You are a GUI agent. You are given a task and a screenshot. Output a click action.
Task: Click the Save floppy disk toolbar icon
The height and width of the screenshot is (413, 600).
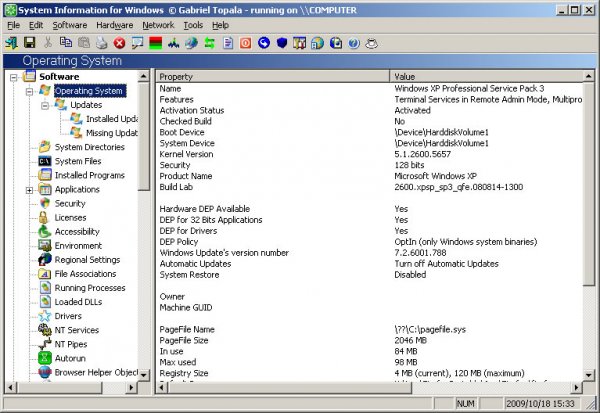28,43
